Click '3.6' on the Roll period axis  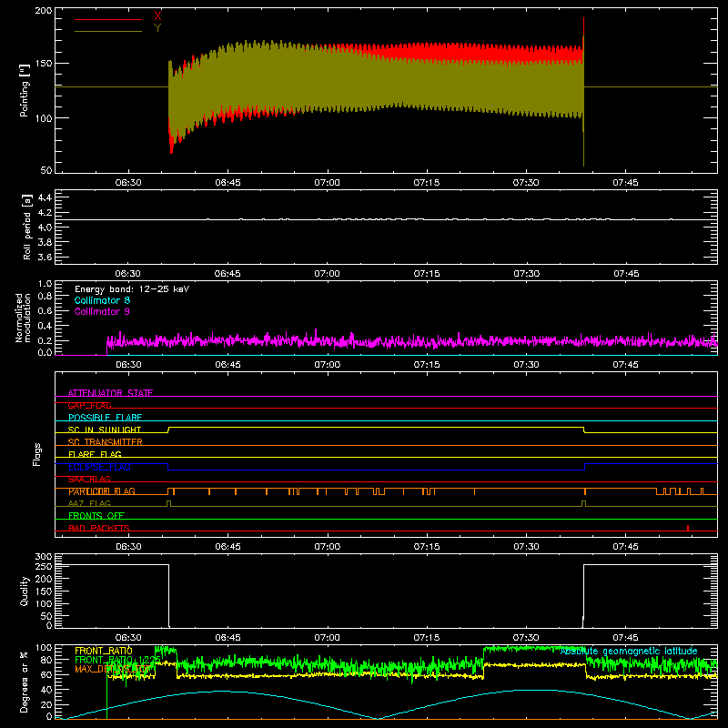[x=45, y=257]
